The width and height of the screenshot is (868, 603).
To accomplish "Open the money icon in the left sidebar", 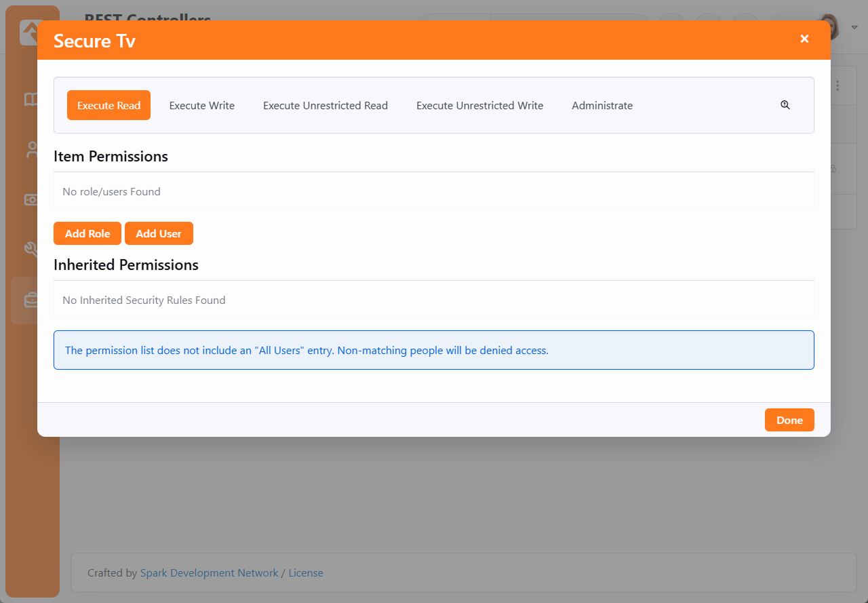I will (x=31, y=199).
